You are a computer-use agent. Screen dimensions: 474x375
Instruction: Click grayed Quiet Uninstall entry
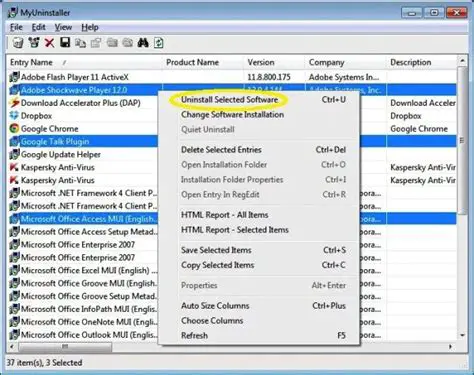208,130
